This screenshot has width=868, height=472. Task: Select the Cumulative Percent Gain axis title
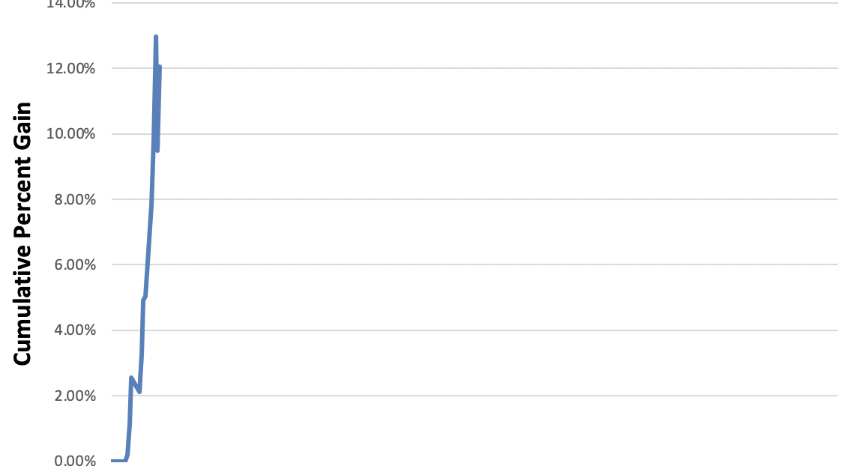(x=22, y=234)
